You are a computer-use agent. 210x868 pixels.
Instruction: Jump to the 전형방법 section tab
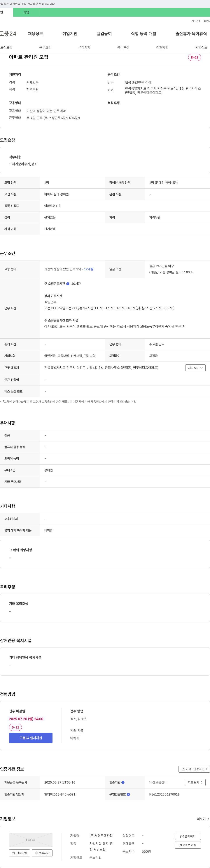tap(162, 48)
